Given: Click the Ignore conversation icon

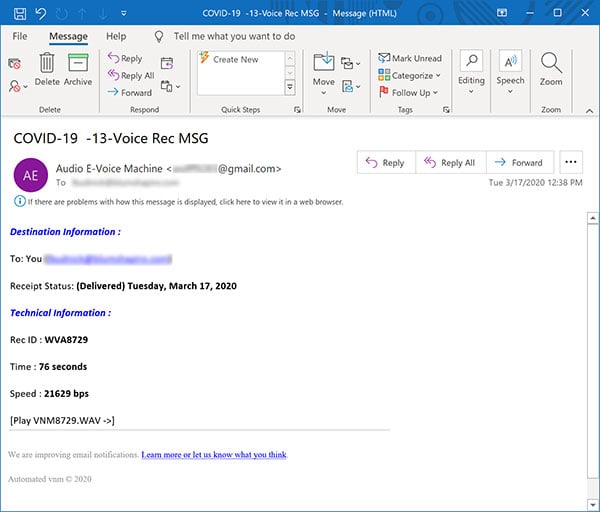Looking at the screenshot, I should coord(15,64).
